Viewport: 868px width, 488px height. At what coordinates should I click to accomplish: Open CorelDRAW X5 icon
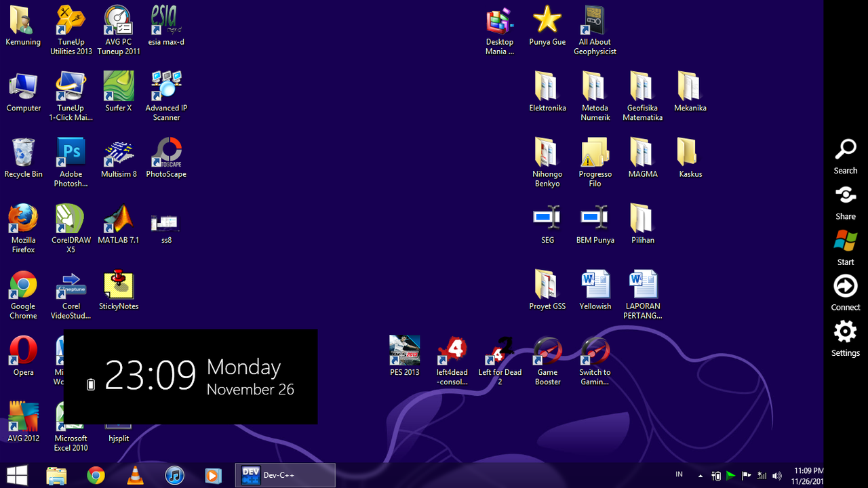tap(71, 228)
